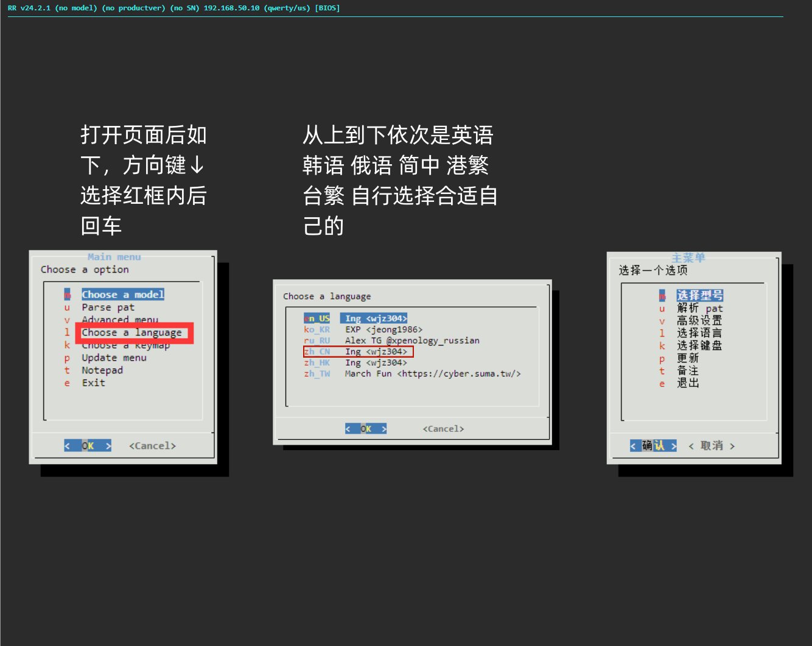Click 取消 in the Chinese menu dialog
The image size is (812, 646).
[712, 445]
